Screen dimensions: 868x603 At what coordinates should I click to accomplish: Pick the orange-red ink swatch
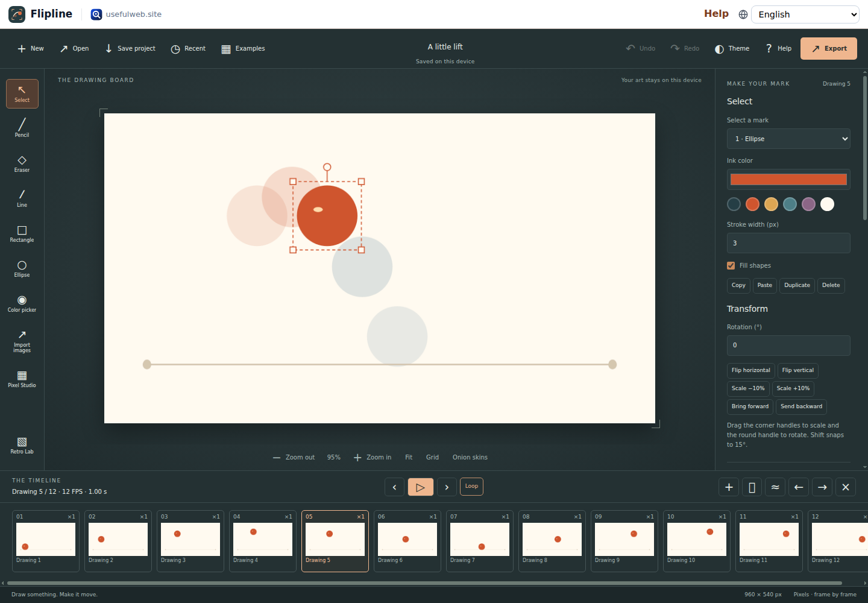coord(752,204)
